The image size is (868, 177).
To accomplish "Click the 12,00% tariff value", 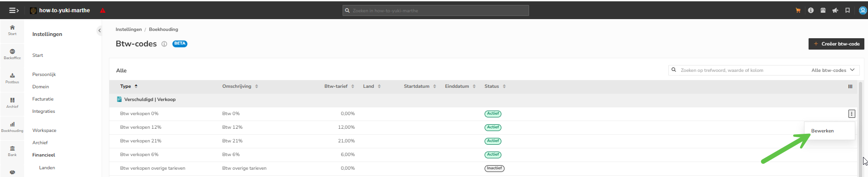I will [x=346, y=127].
